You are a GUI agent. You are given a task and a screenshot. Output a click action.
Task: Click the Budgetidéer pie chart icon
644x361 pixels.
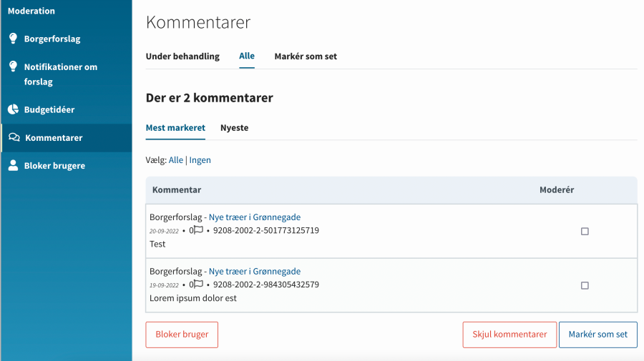pyautogui.click(x=13, y=109)
